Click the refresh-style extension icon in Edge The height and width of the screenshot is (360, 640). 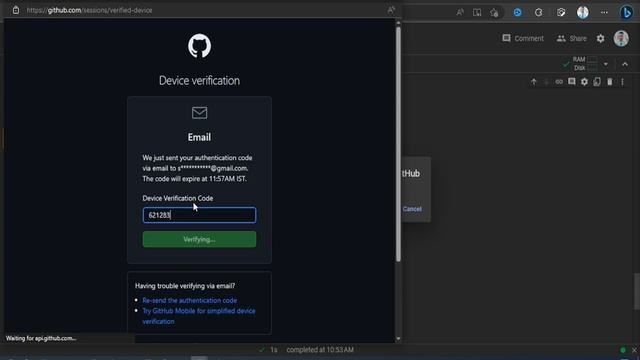(539, 12)
